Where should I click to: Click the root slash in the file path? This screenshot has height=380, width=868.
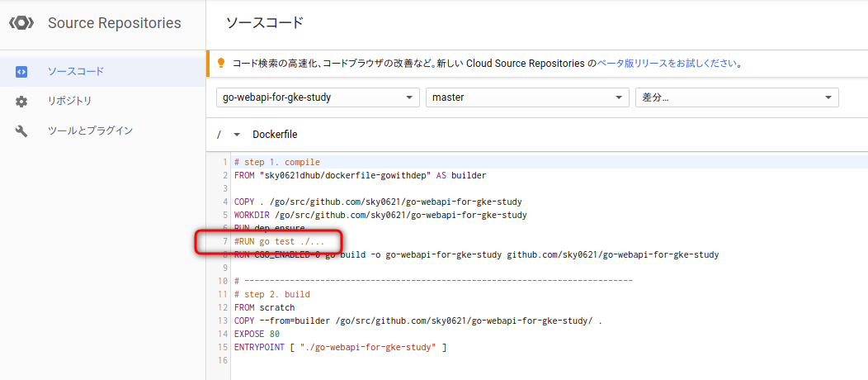[x=219, y=135]
